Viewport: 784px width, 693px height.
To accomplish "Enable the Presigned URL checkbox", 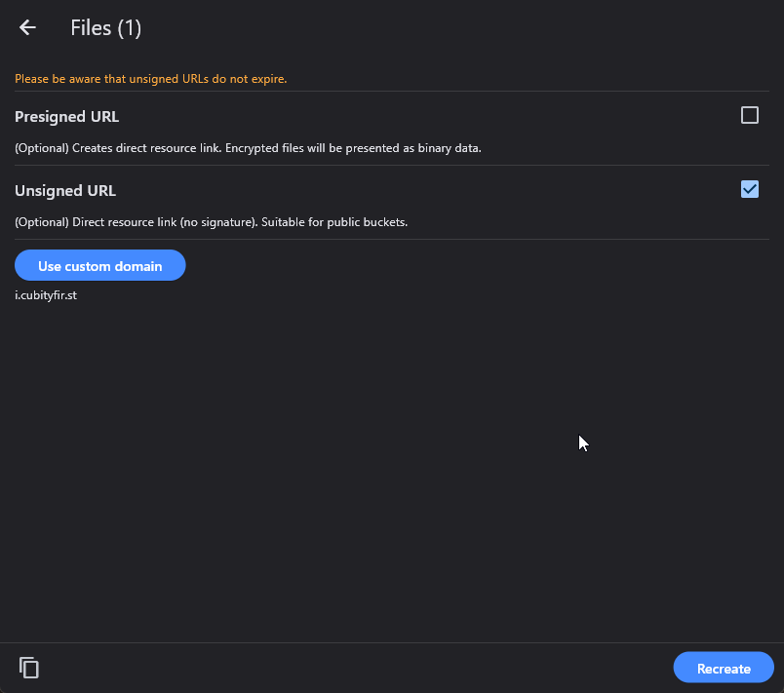I will pyautogui.click(x=749, y=116).
